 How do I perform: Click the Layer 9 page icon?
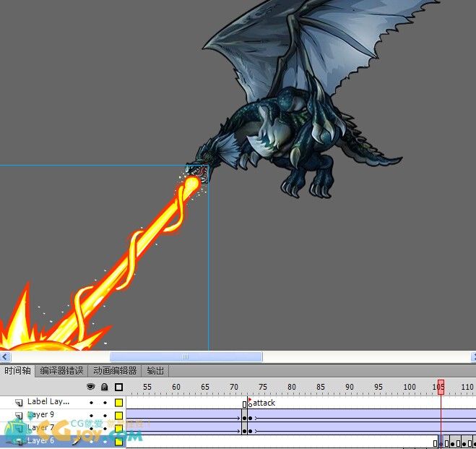[x=19, y=415]
